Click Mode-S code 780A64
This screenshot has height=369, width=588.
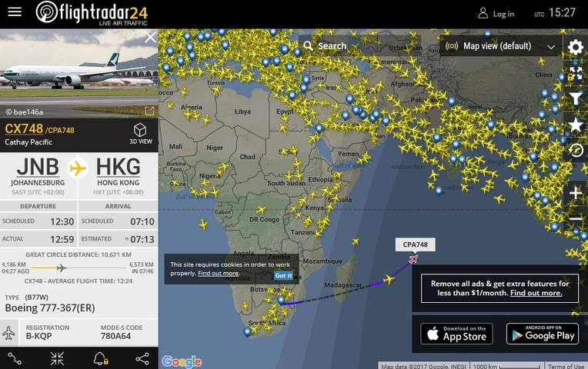pos(115,336)
